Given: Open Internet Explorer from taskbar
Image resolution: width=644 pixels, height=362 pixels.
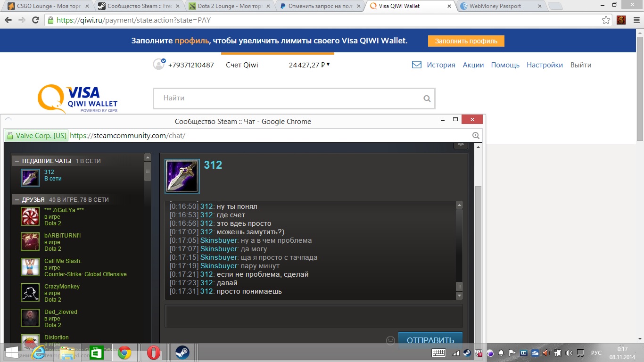Looking at the screenshot, I should click(39, 353).
